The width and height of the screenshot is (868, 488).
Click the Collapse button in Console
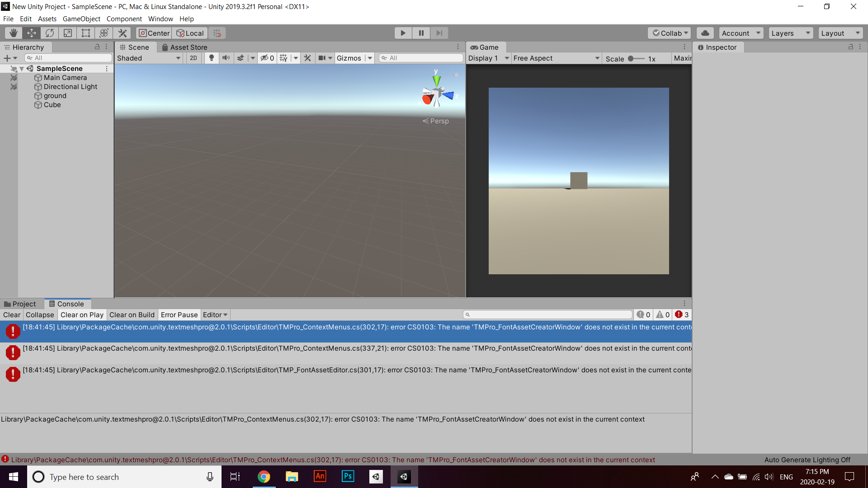point(40,315)
